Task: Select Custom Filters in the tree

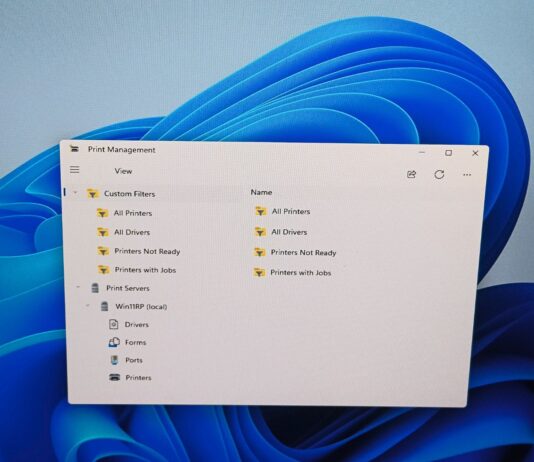Action: (x=129, y=194)
